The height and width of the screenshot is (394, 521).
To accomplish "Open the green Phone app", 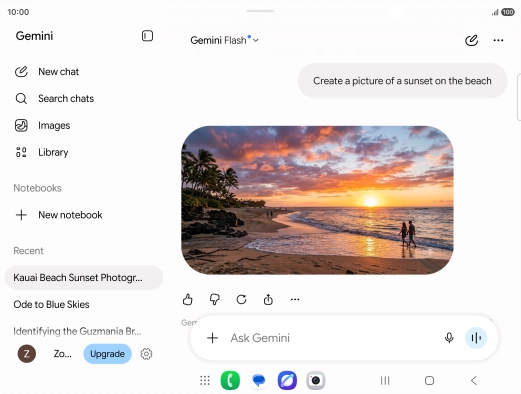I will click(230, 380).
